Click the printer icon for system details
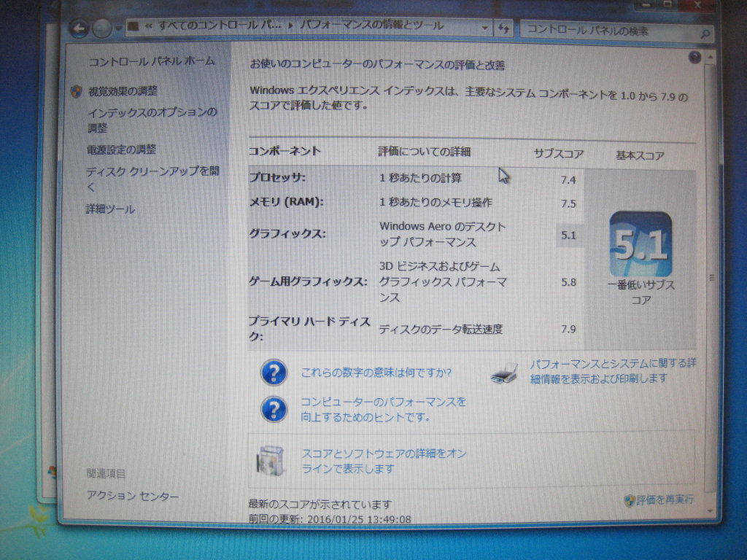This screenshot has height=560, width=747. [504, 373]
